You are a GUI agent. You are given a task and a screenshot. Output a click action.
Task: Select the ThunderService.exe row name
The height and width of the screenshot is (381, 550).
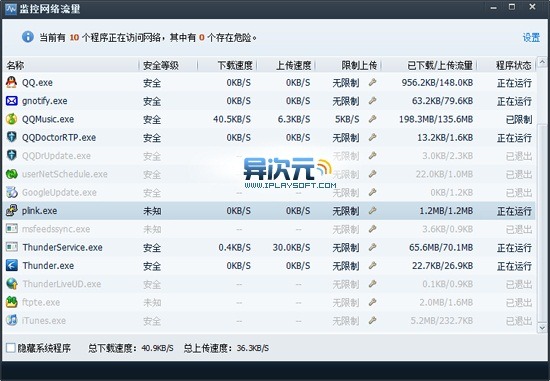pos(62,247)
